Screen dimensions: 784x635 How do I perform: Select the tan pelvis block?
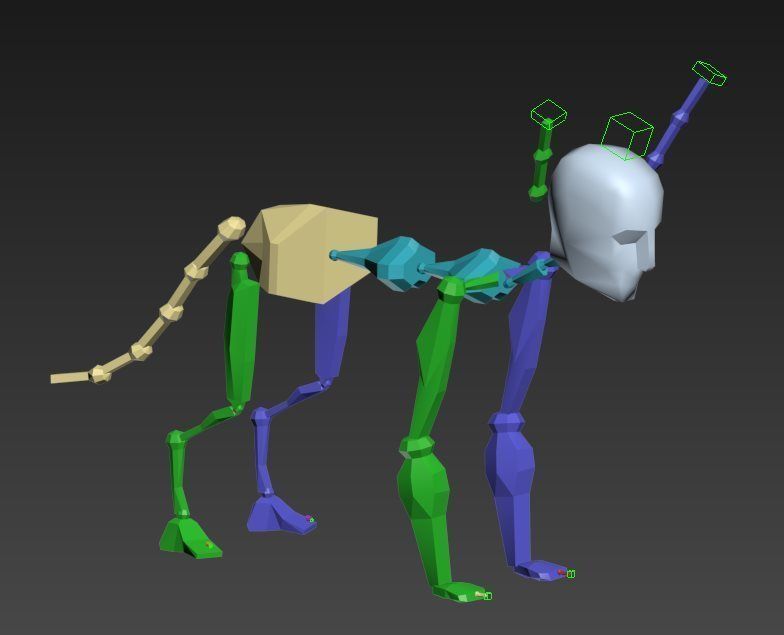[x=310, y=252]
